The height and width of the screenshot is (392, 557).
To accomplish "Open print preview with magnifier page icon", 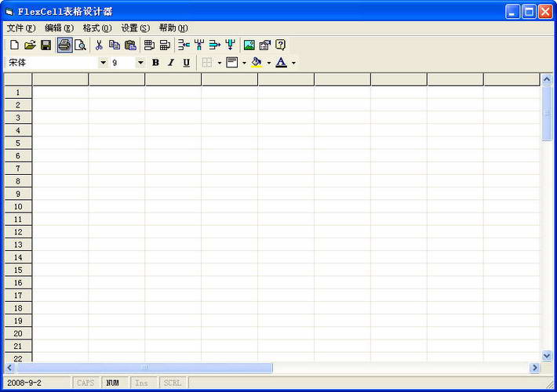I will coord(80,45).
